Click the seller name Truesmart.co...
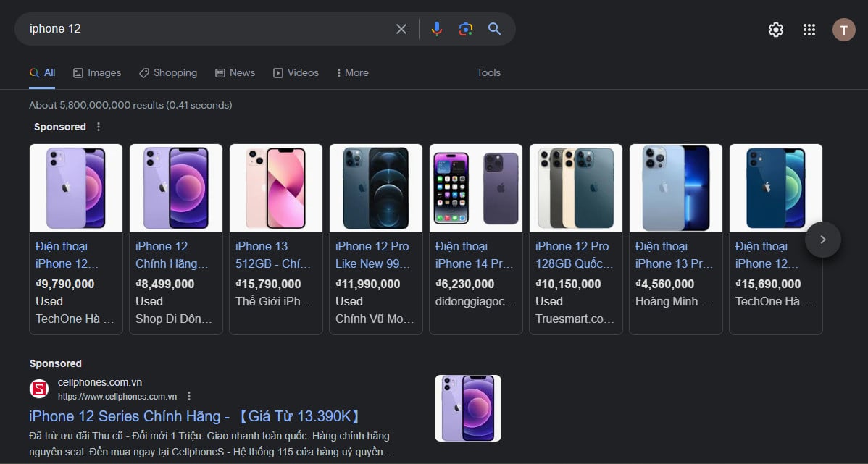The width and height of the screenshot is (868, 464). click(575, 319)
